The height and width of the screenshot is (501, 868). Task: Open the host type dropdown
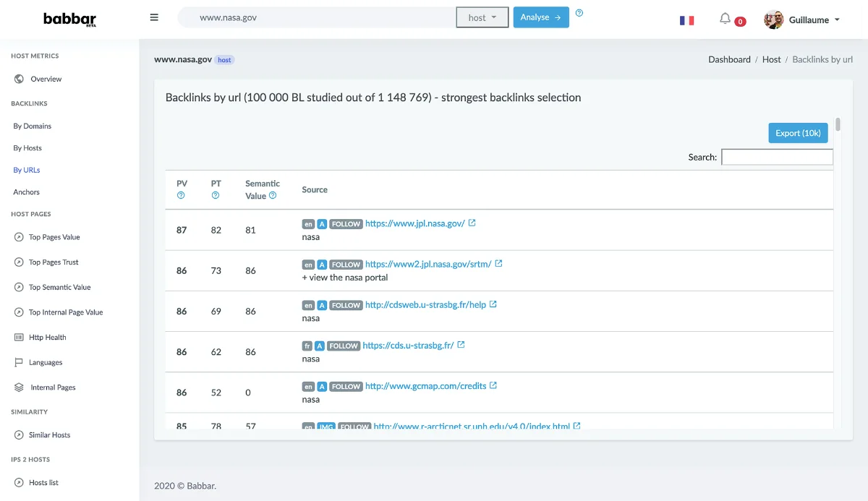point(482,17)
